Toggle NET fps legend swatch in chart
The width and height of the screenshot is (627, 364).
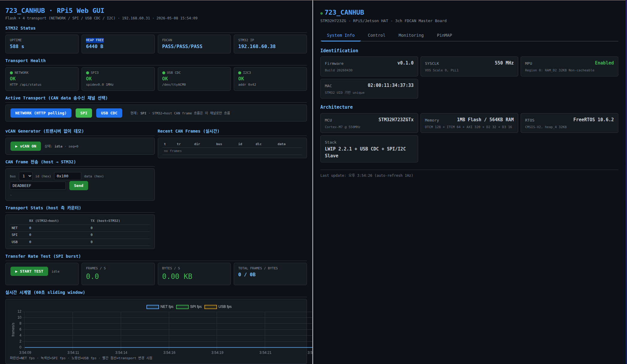click(152, 307)
